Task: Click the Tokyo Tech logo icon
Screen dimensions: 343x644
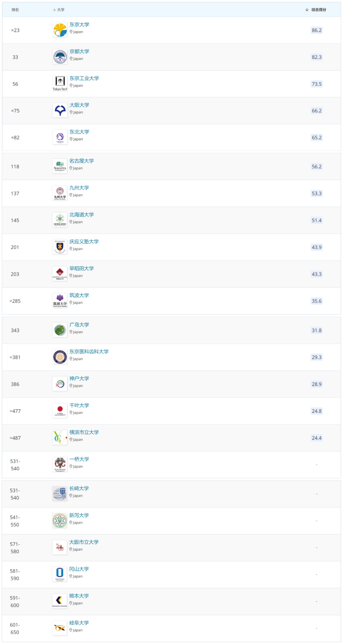Action: coord(60,84)
